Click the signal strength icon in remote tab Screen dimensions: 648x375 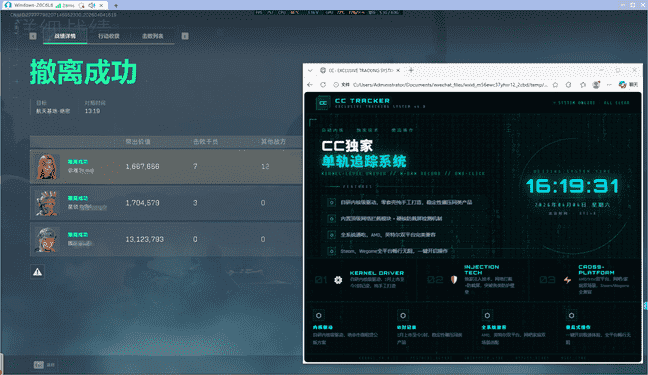point(58,5)
